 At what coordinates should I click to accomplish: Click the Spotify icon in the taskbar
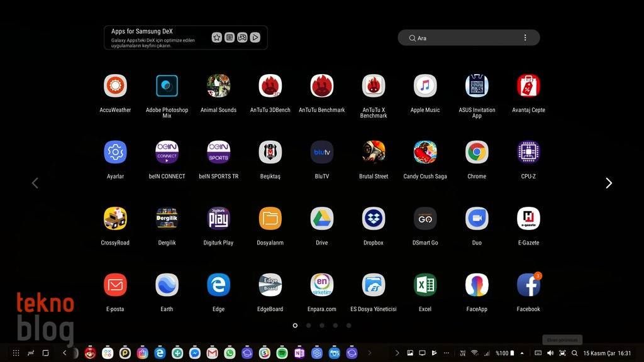click(282, 353)
